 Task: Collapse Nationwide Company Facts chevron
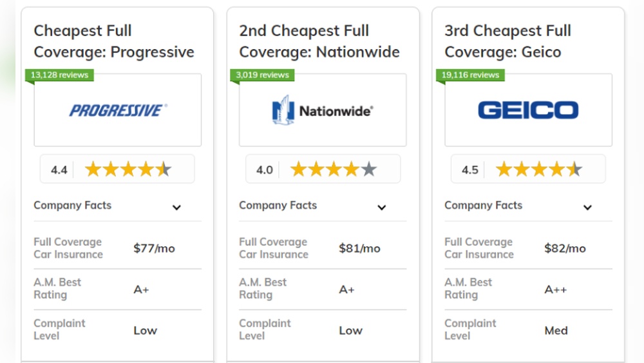click(382, 207)
